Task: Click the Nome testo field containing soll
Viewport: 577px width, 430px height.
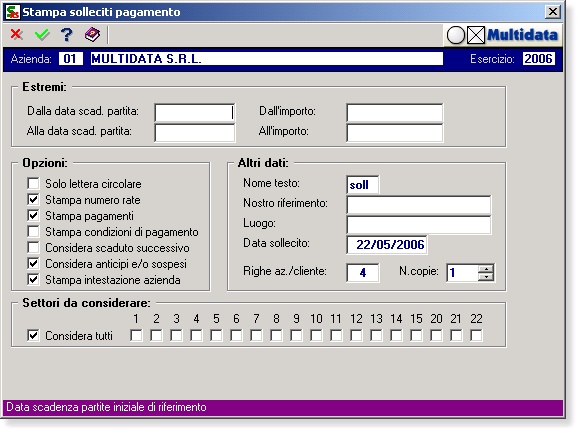Action: 363,185
